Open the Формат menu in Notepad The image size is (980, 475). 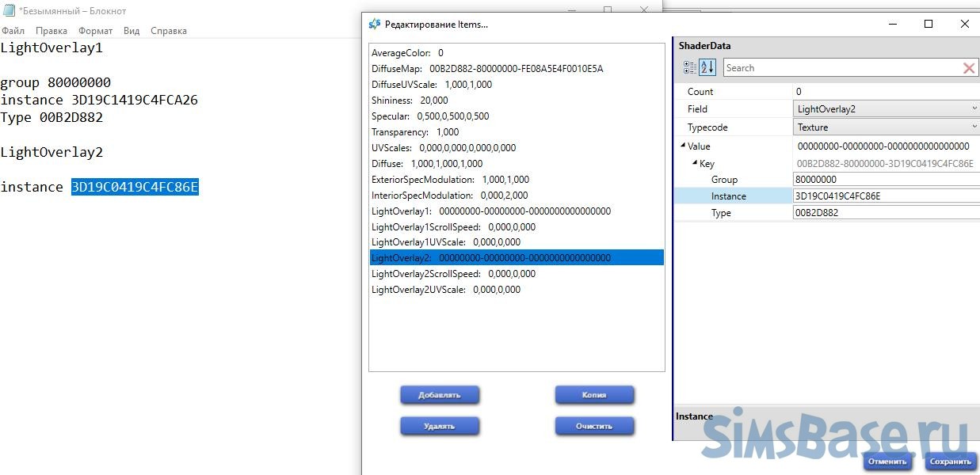[x=95, y=31]
